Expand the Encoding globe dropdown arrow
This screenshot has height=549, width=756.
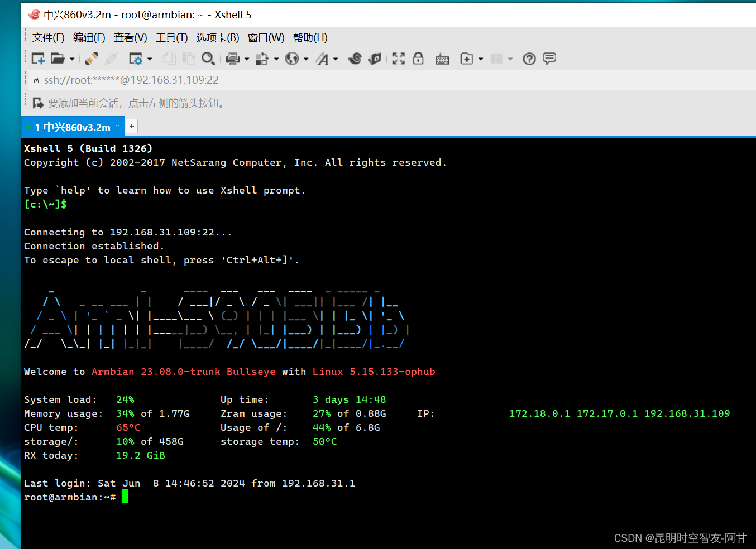pyautogui.click(x=306, y=59)
